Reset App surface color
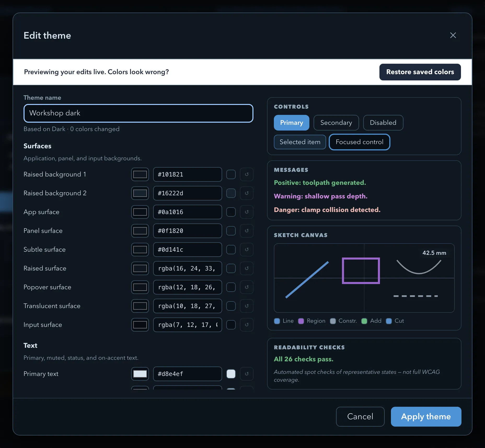Screen dimensions: 485x448 point(246,212)
